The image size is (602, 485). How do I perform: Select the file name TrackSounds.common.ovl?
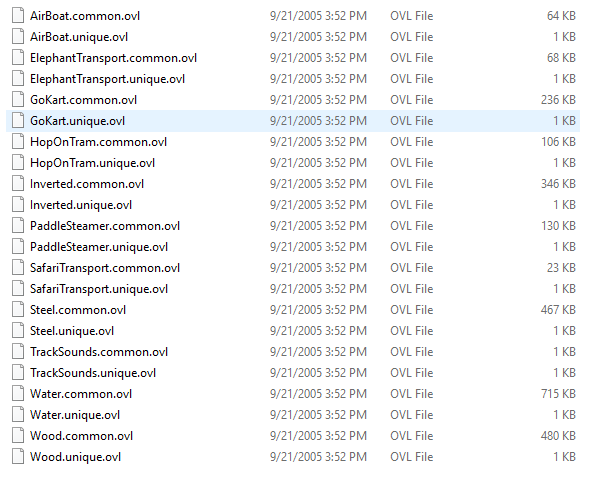pyautogui.click(x=99, y=352)
